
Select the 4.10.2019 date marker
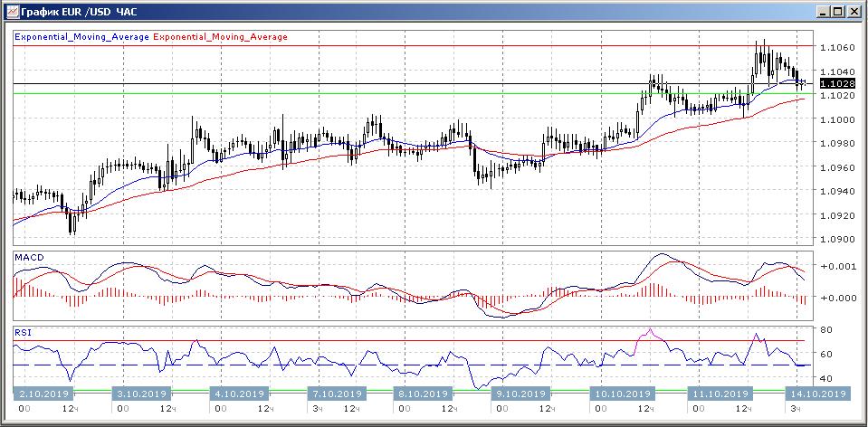[237, 394]
